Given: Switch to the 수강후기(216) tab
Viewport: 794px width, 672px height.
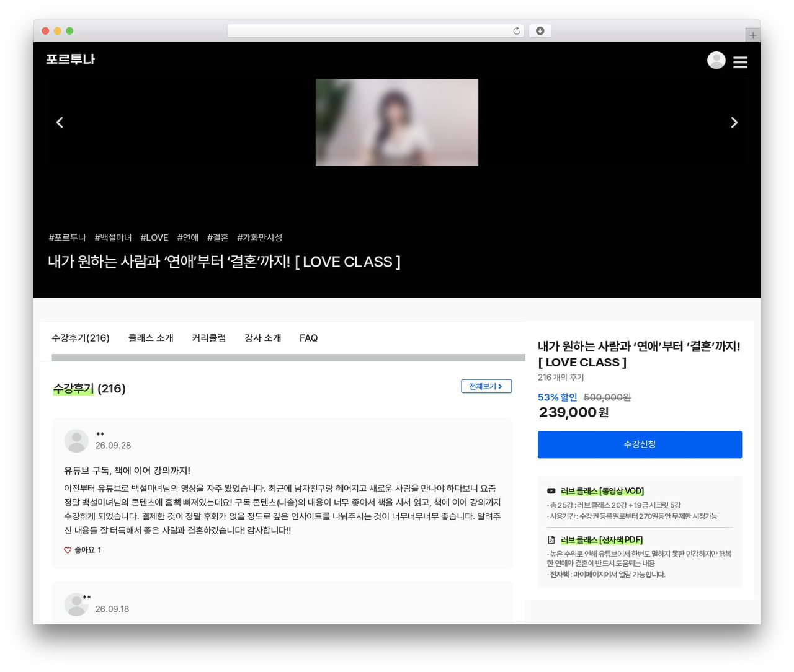Looking at the screenshot, I should point(81,338).
